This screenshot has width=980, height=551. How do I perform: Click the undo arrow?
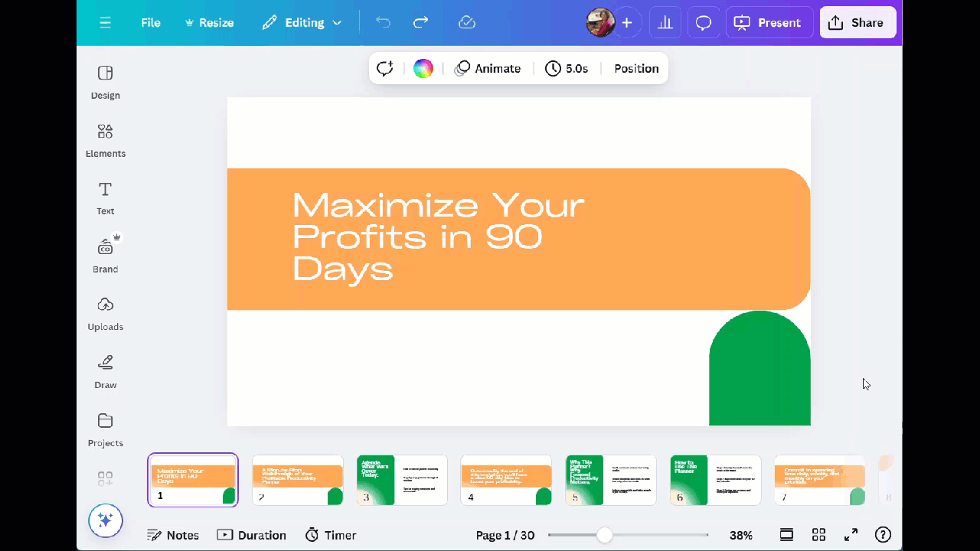[x=383, y=23]
